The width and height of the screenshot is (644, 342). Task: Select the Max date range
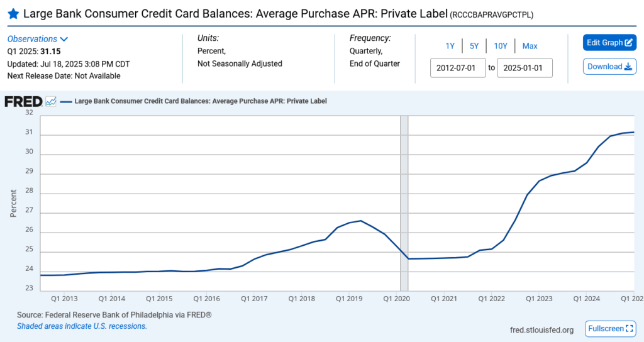tap(530, 46)
